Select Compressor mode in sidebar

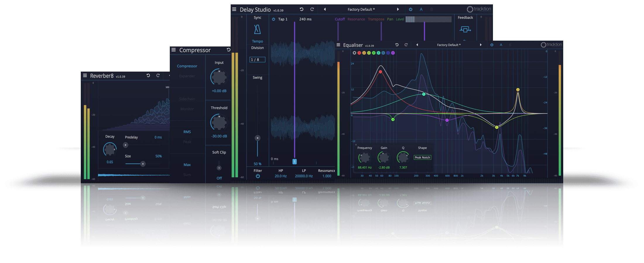coord(187,66)
